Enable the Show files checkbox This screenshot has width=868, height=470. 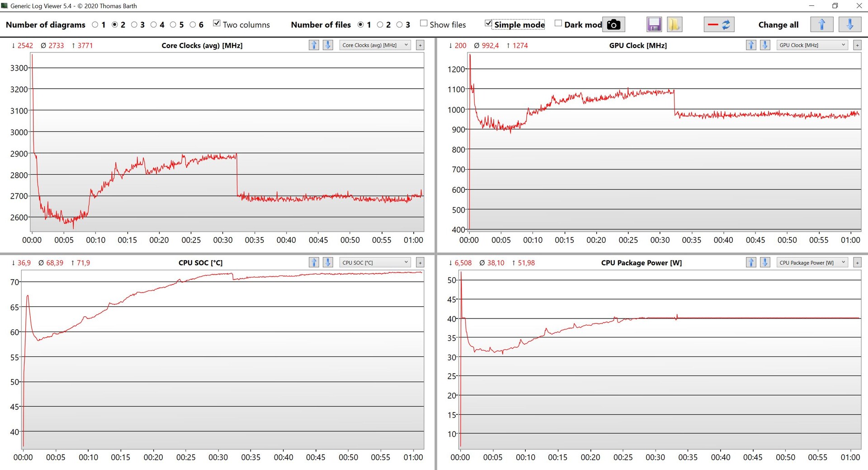click(424, 24)
